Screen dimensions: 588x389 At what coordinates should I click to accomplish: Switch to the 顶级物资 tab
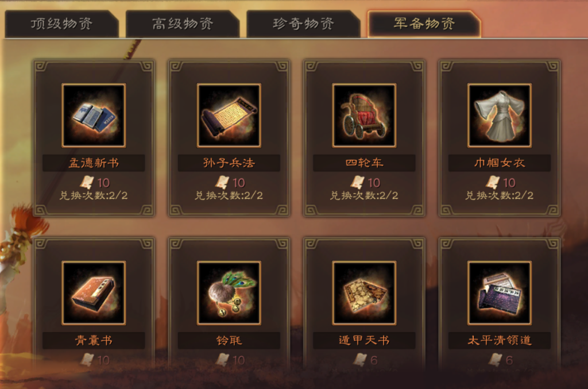click(x=61, y=24)
